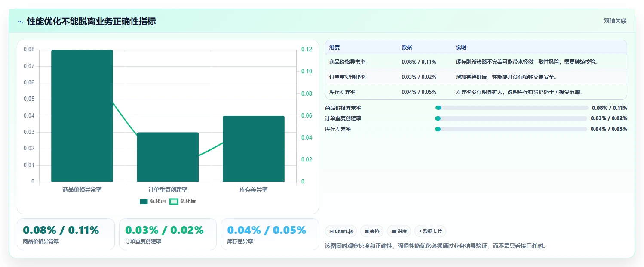644x267 pixels.
Task: Select the Chart.js tag
Action: [341, 231]
